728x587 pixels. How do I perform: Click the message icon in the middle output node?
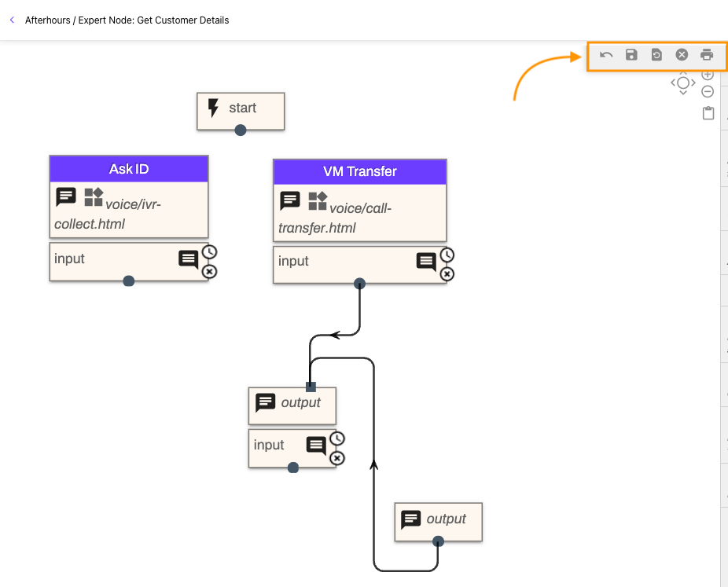266,402
